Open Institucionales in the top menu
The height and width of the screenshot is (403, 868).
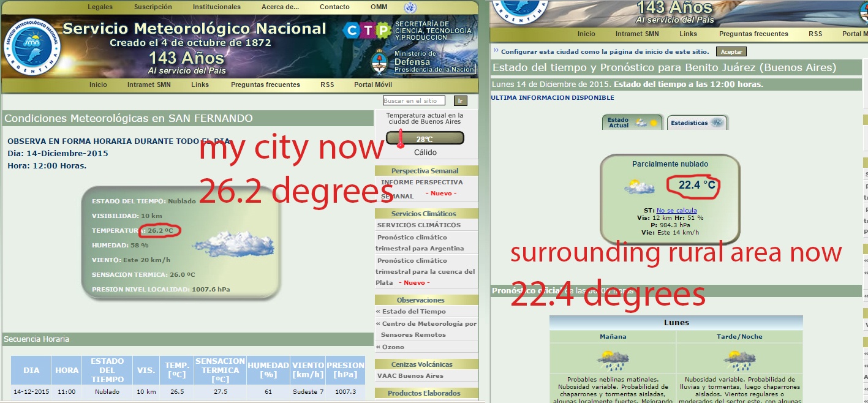point(217,7)
